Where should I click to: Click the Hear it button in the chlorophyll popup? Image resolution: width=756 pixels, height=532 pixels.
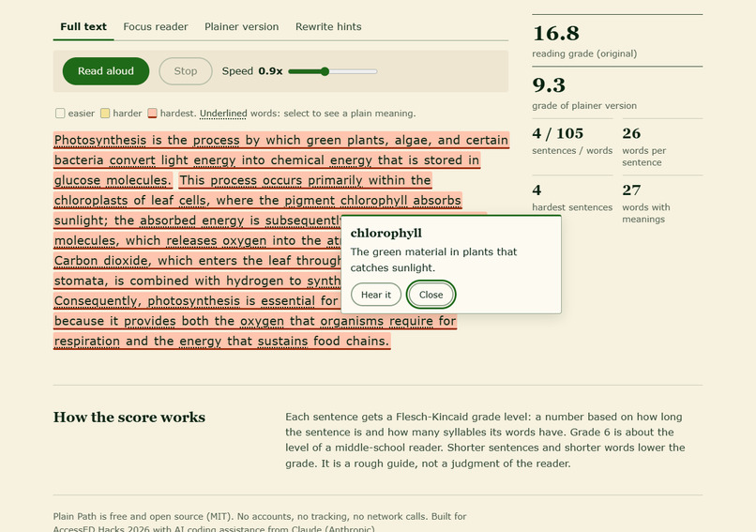376,295
